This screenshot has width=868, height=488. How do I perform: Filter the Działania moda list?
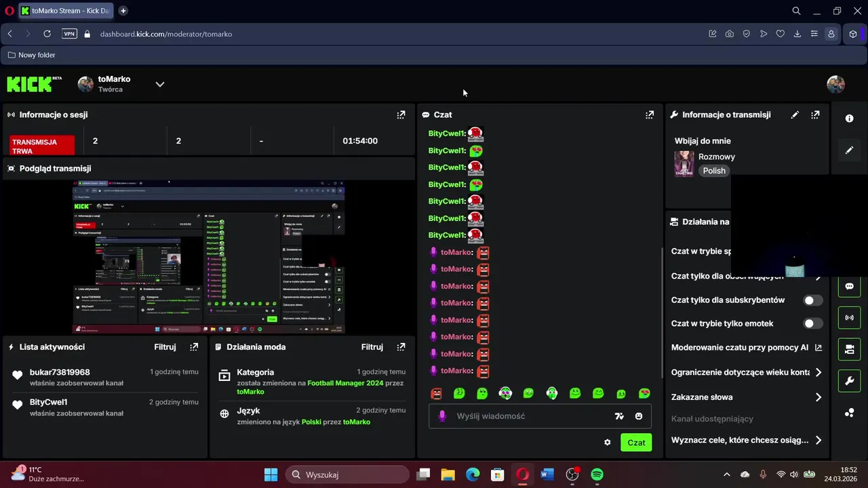tap(372, 346)
